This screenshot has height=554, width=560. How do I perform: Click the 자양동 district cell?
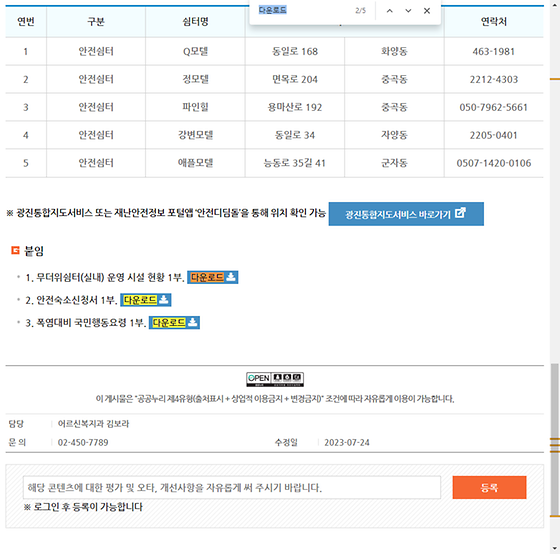(x=394, y=135)
